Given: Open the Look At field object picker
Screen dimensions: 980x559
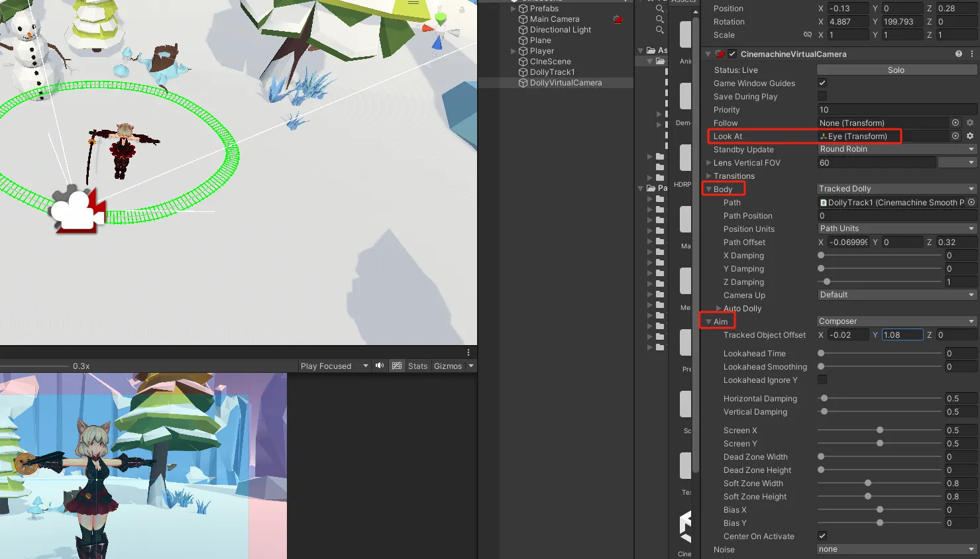Looking at the screenshot, I should pos(955,136).
